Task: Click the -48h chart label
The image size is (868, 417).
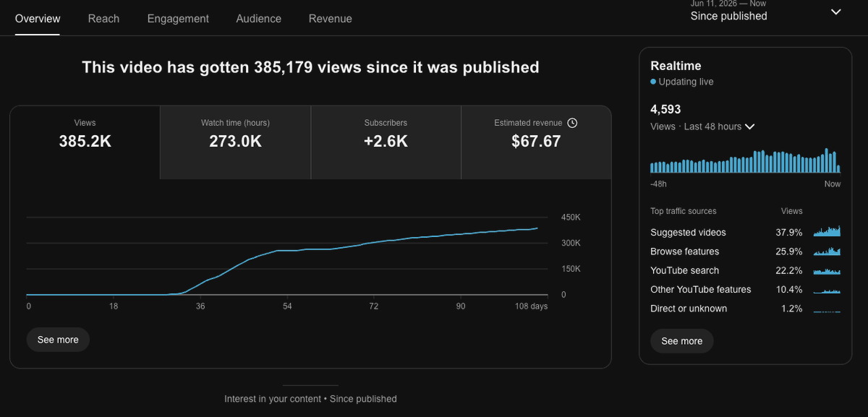Action: (x=658, y=184)
